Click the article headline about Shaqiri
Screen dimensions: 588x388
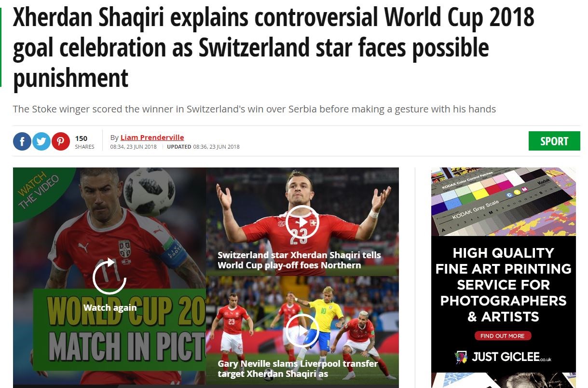tap(273, 47)
